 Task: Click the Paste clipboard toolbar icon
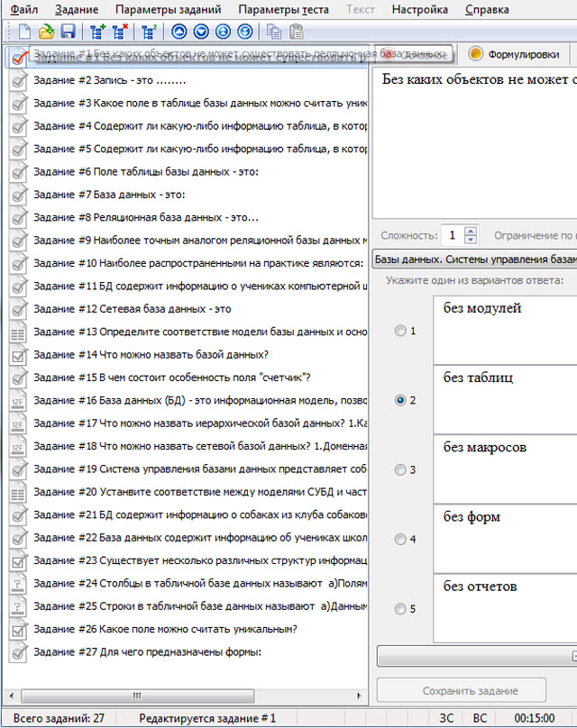click(x=297, y=32)
